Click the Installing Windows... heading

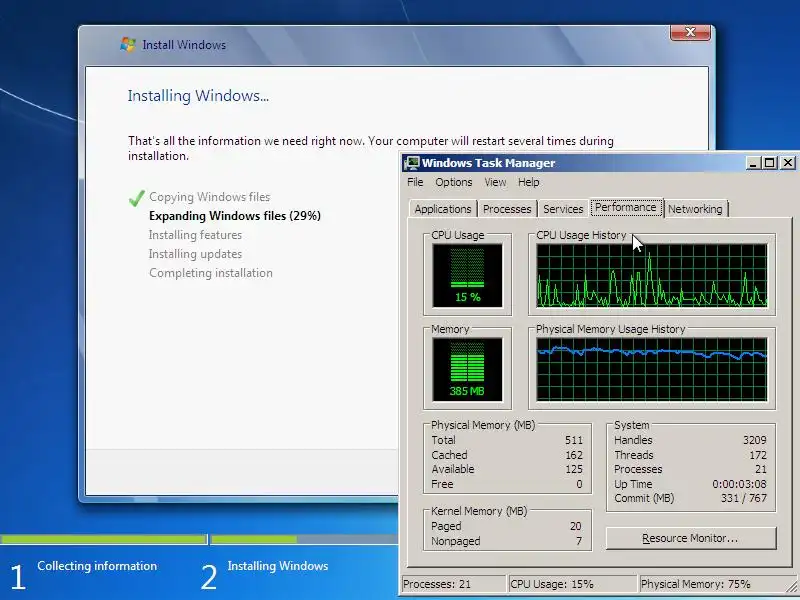(198, 96)
